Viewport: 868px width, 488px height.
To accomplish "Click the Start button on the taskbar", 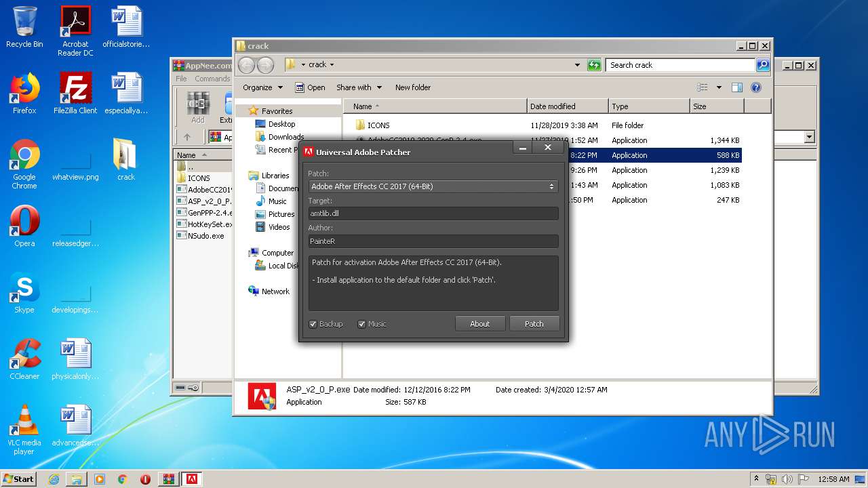I will coord(18,479).
